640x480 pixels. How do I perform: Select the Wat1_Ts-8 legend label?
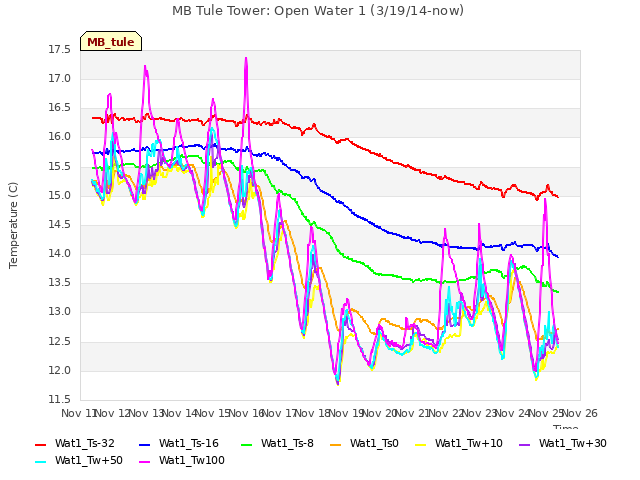pyautogui.click(x=287, y=443)
